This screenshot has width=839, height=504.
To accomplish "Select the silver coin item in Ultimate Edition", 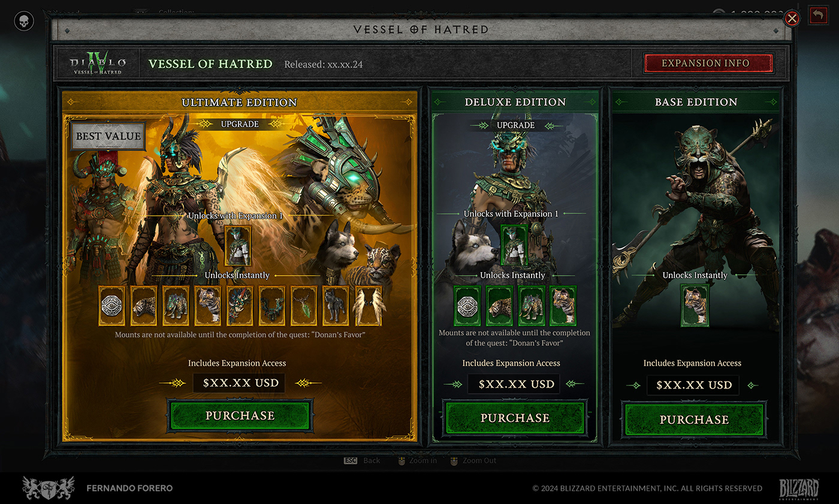I will tap(112, 306).
